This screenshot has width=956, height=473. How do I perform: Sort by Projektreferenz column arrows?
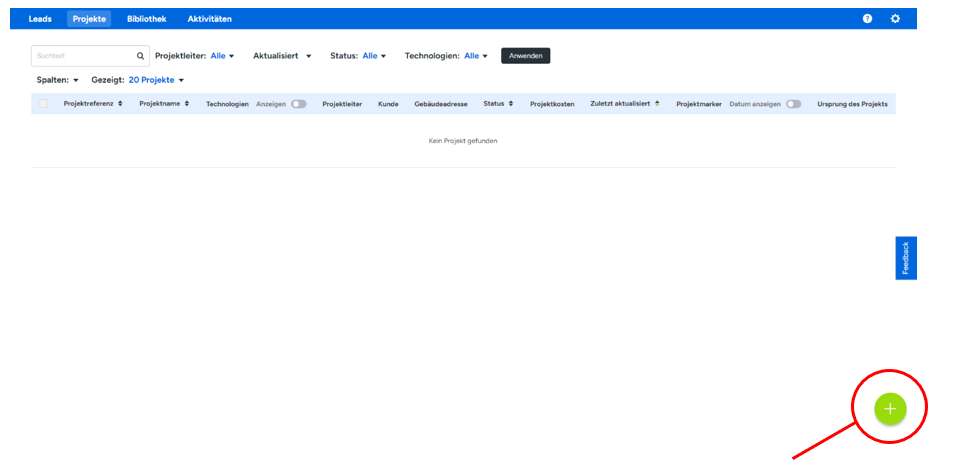(x=120, y=103)
